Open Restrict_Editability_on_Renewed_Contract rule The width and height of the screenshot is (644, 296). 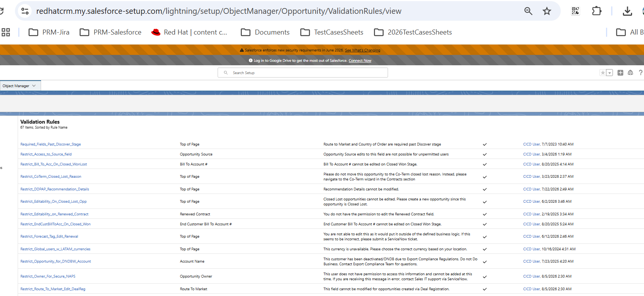pyautogui.click(x=54, y=214)
